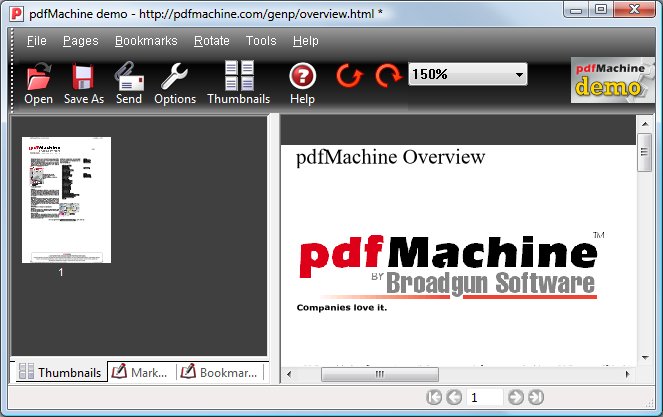Open Options with the wrench icon
Screen dimensions: 663x417
(x=175, y=78)
